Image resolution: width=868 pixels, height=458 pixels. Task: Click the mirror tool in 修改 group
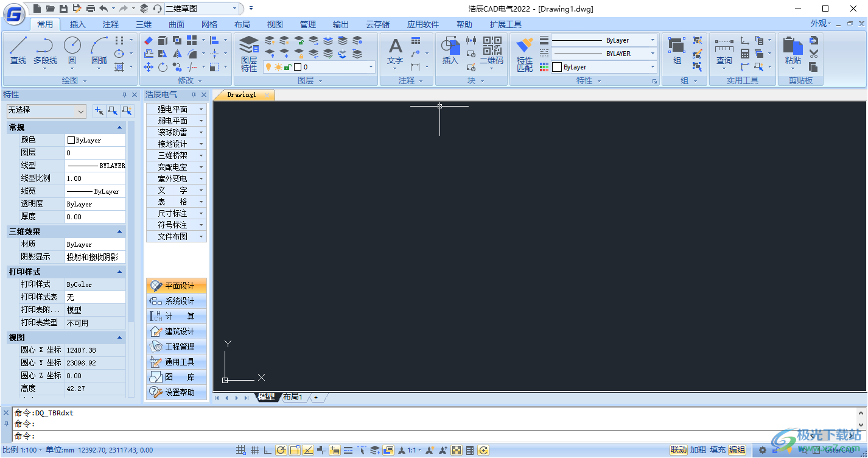coord(178,54)
